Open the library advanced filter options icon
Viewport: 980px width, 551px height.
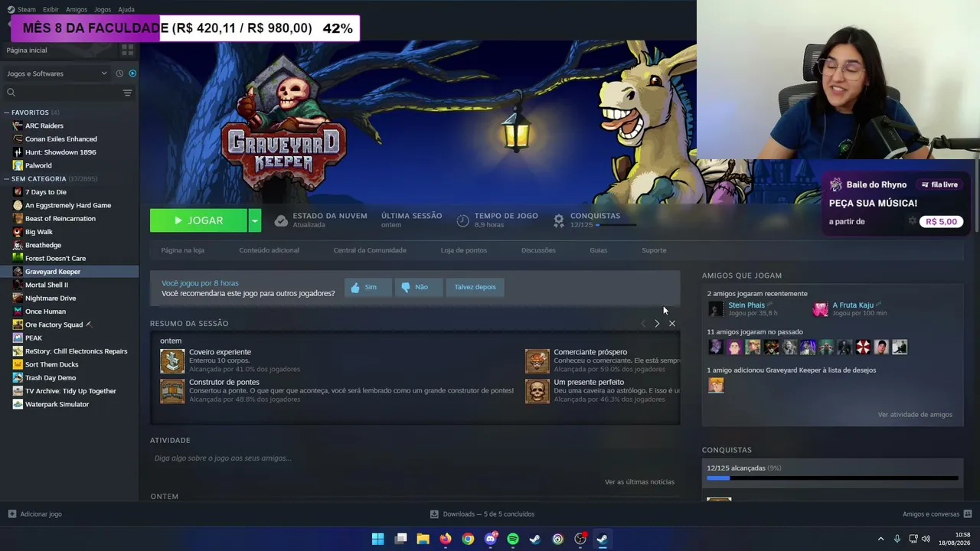click(128, 93)
